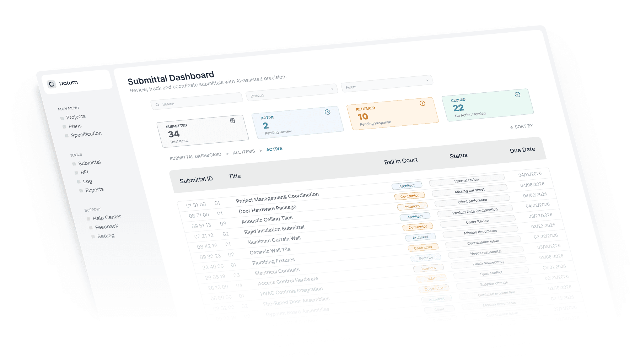Viewport: 635px width, 364px height.
Task: Click the square icon beside Feedback
Action: coord(91,228)
